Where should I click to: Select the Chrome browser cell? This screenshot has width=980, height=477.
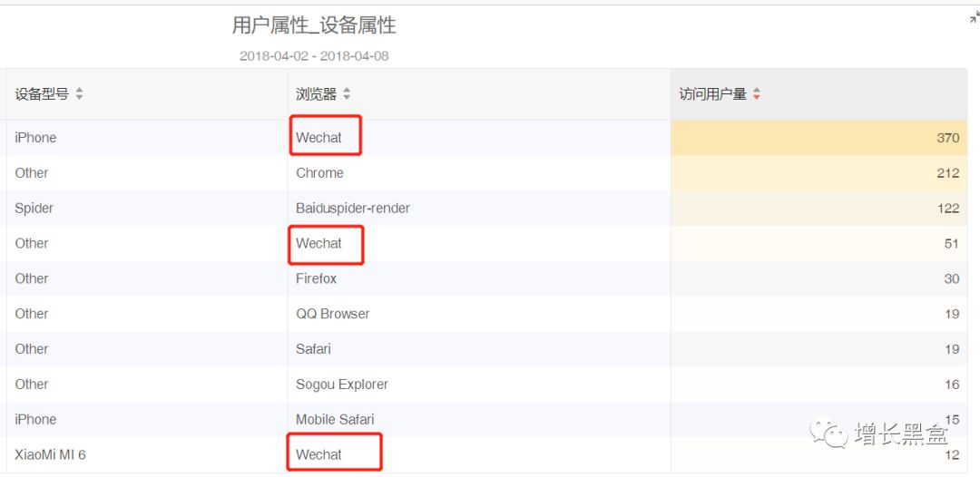click(x=319, y=173)
